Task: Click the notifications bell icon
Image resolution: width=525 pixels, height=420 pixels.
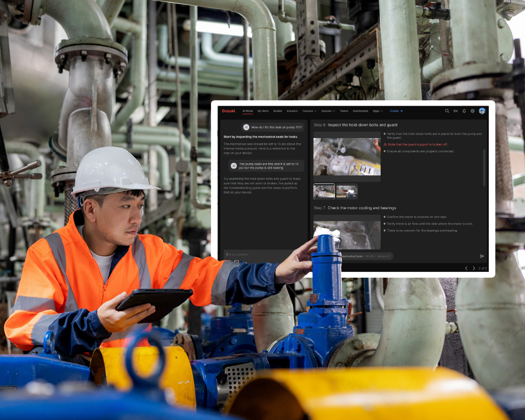Action: coord(464,111)
